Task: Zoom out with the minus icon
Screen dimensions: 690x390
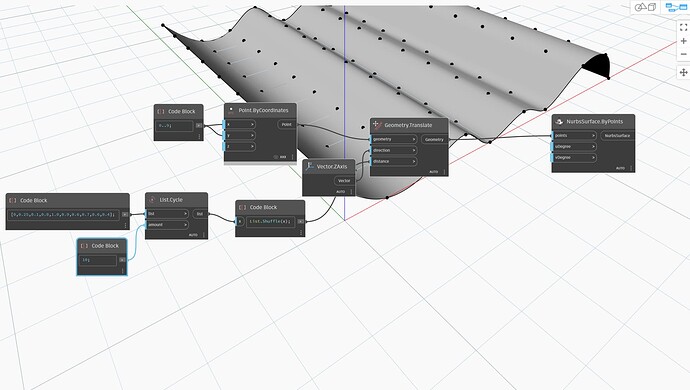Action: pyautogui.click(x=683, y=54)
